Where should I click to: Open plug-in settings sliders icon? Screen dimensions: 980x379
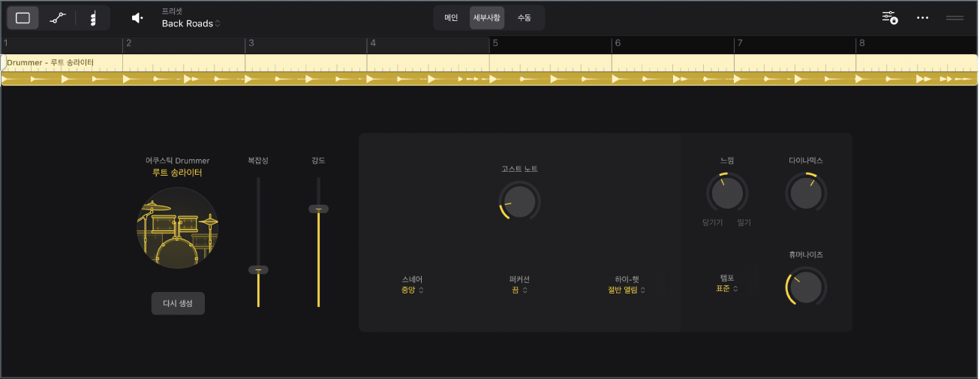tap(890, 17)
